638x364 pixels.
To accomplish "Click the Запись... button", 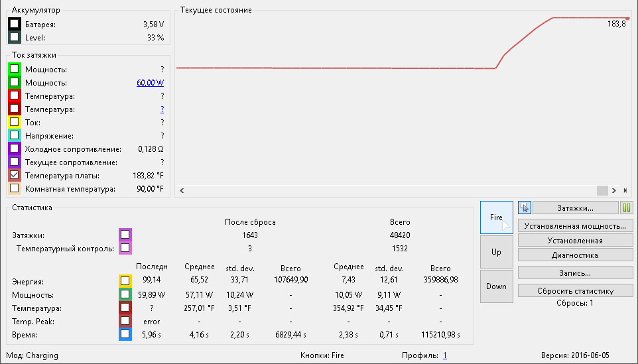I will [575, 273].
